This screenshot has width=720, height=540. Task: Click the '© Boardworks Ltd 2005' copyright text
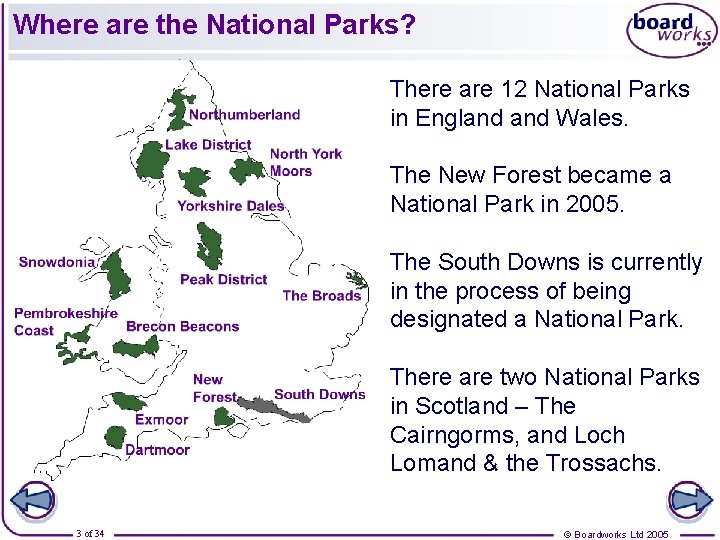[616, 534]
